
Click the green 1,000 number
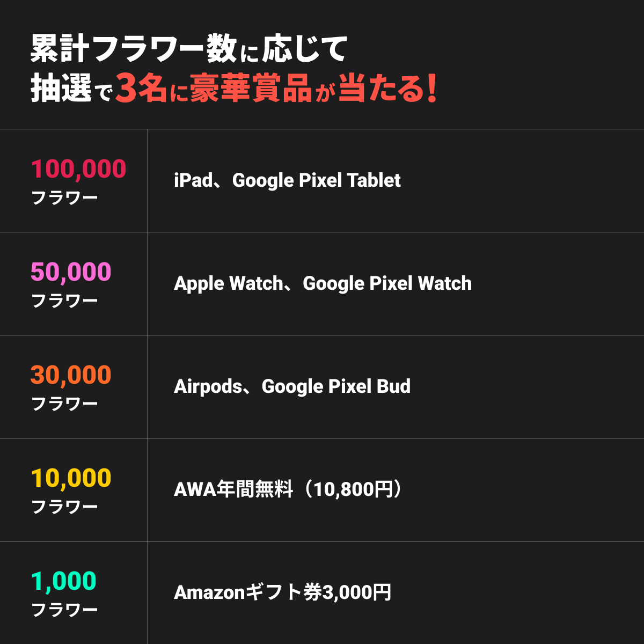point(63,581)
